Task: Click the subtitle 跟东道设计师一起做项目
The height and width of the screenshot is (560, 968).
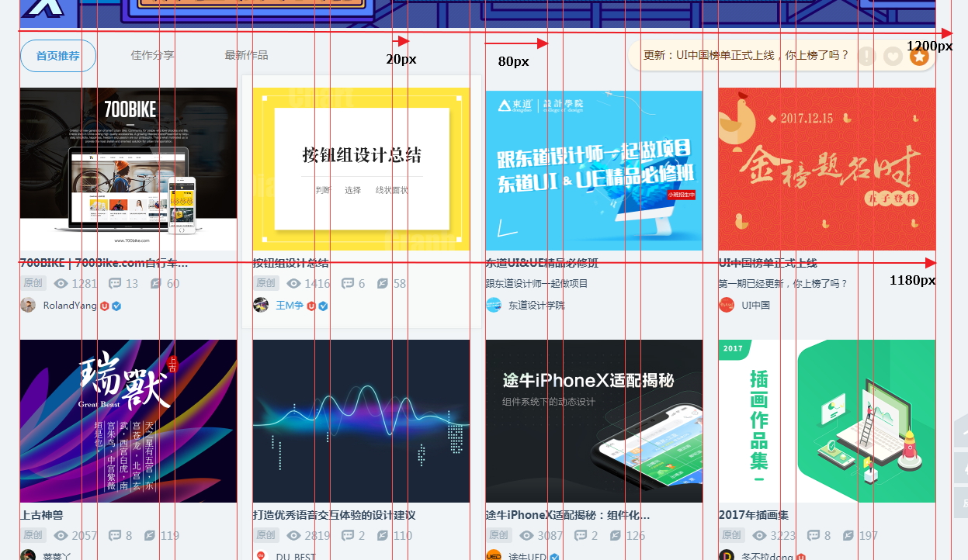Action: (537, 284)
